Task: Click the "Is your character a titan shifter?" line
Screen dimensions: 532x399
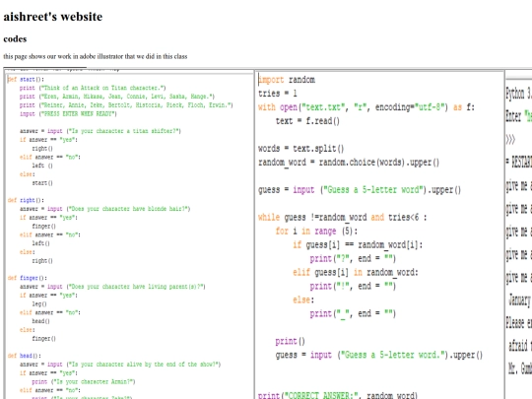Action: click(x=100, y=131)
